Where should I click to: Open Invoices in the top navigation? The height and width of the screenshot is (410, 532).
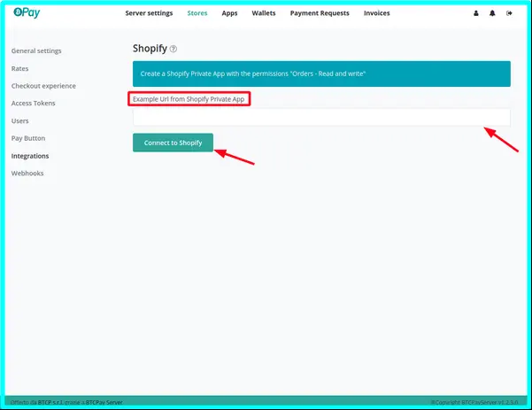[x=376, y=13]
